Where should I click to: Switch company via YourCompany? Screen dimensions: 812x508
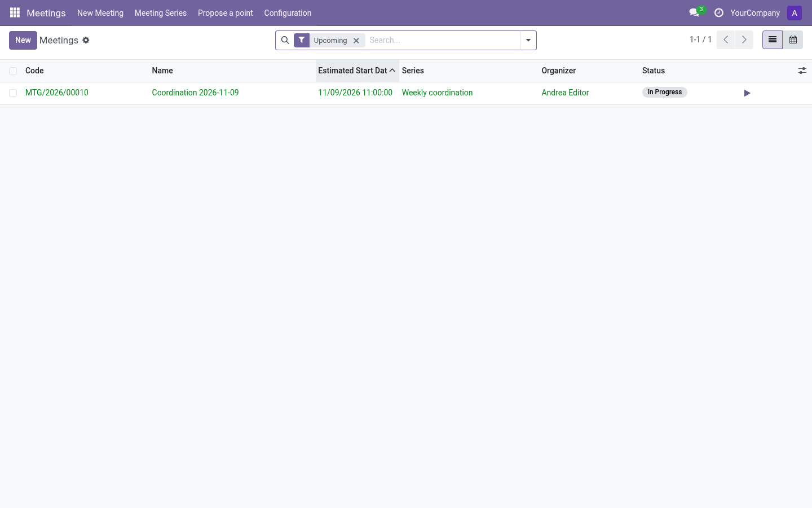755,13
